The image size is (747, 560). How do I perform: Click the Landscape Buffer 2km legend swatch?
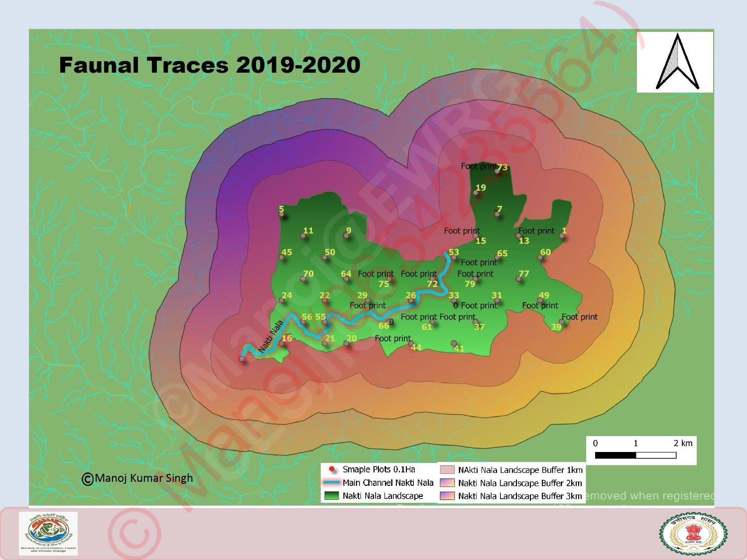pyautogui.click(x=447, y=483)
